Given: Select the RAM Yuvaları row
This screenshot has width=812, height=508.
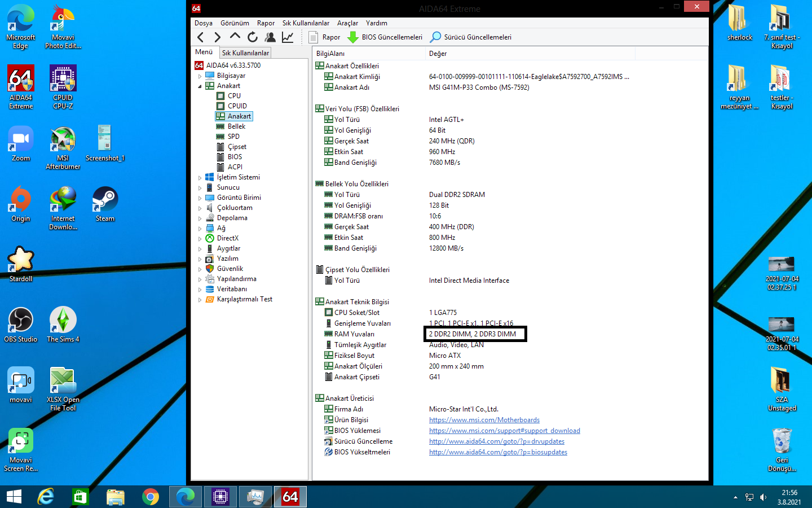Looking at the screenshot, I should tap(510, 334).
